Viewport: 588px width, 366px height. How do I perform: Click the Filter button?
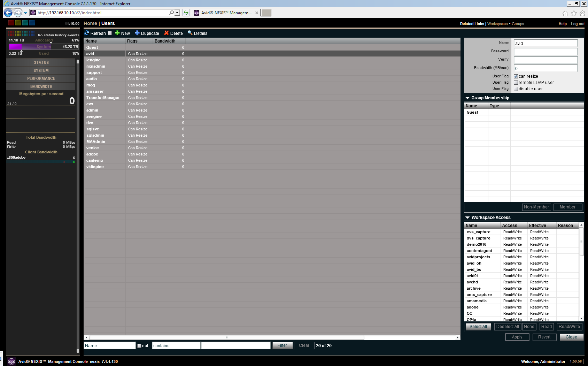[x=282, y=345]
